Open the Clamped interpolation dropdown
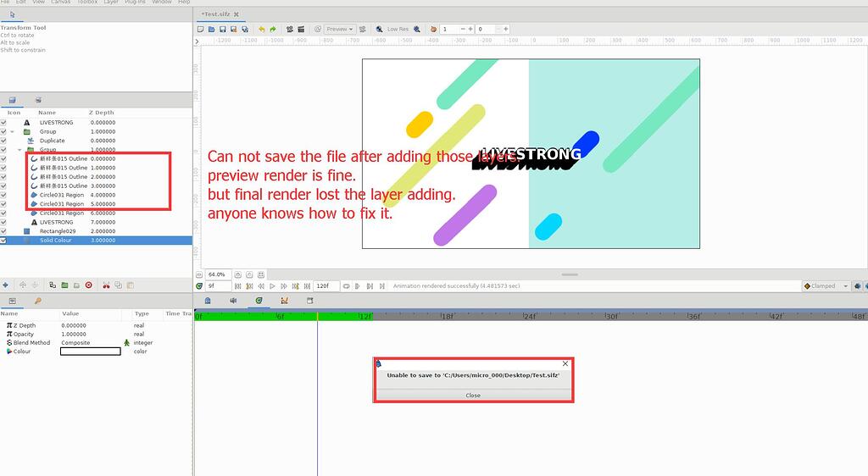 point(825,286)
